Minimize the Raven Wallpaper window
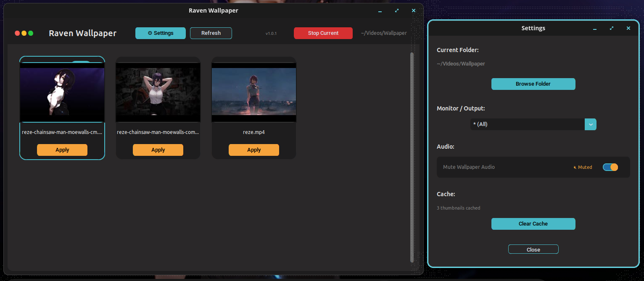The height and width of the screenshot is (281, 644). pos(380,11)
